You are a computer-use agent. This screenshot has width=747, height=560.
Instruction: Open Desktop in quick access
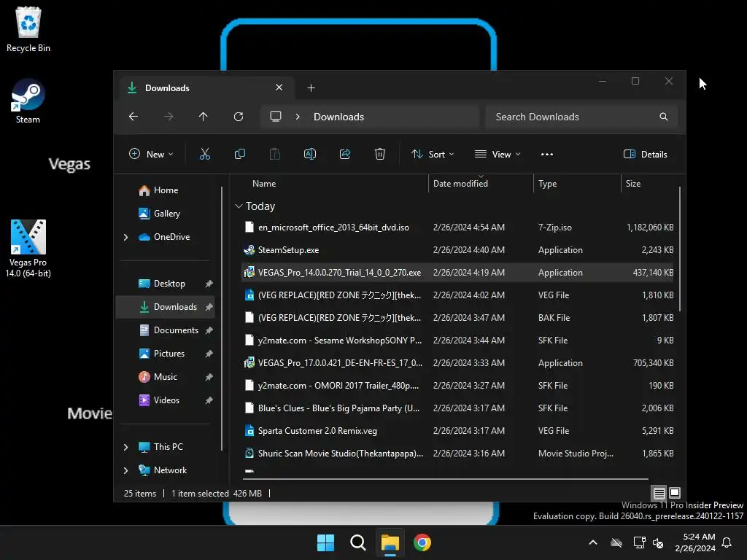coord(166,284)
